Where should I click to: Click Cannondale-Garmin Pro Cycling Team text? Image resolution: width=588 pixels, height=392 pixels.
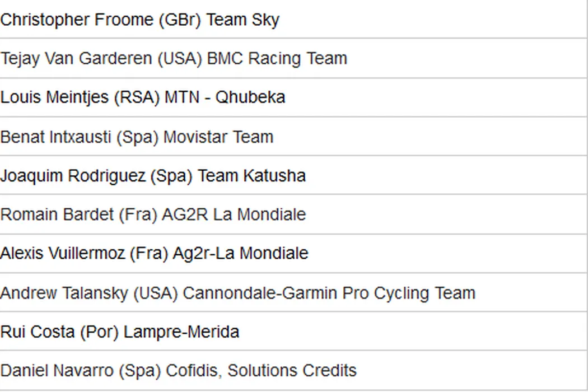click(x=329, y=293)
